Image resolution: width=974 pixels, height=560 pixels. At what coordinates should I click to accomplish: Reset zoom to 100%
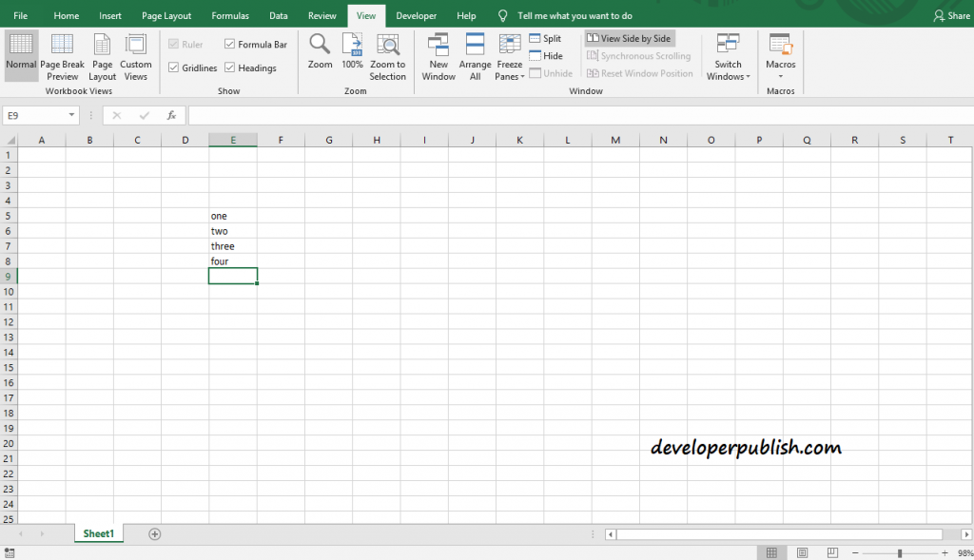pos(351,55)
